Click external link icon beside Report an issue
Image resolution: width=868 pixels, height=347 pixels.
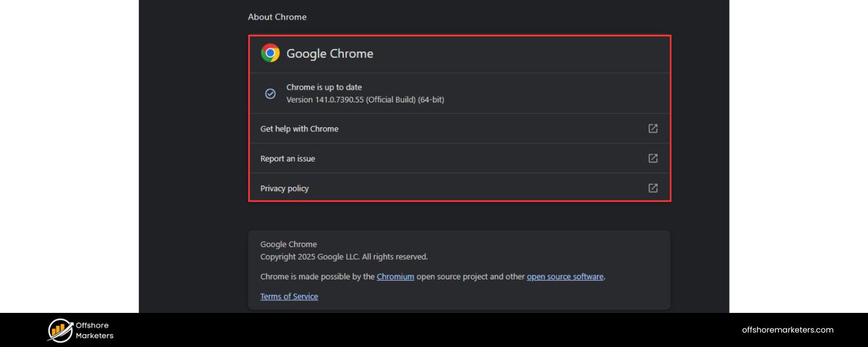click(653, 158)
